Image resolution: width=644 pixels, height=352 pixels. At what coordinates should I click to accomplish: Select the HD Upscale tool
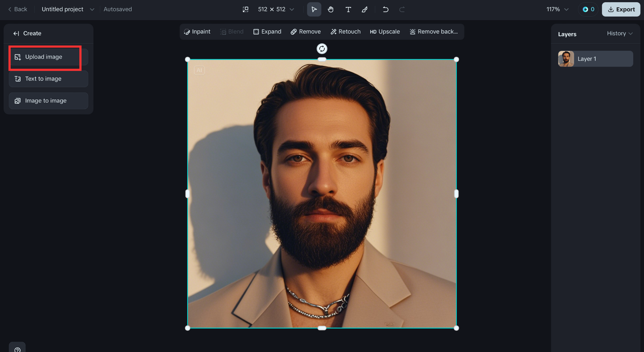pos(385,31)
